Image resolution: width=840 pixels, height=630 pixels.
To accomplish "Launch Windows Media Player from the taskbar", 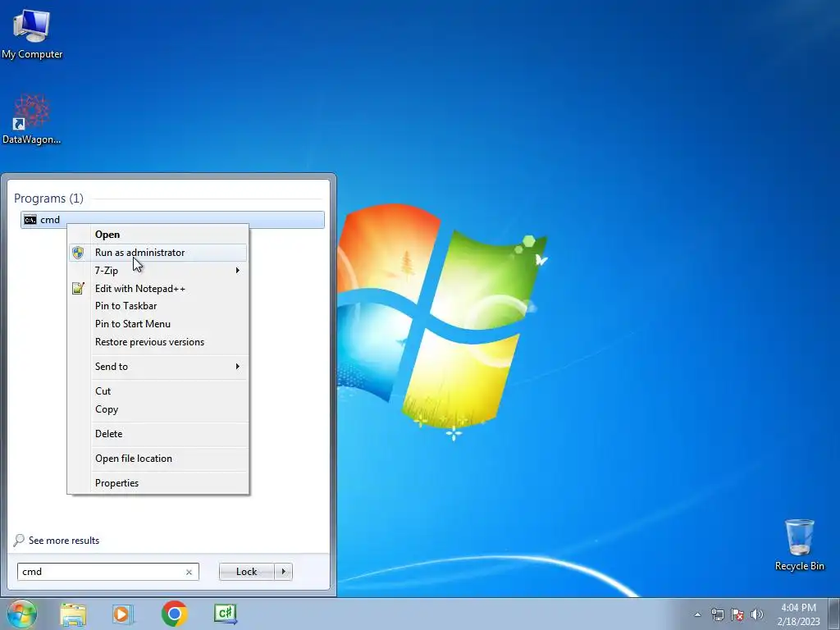I will (123, 614).
